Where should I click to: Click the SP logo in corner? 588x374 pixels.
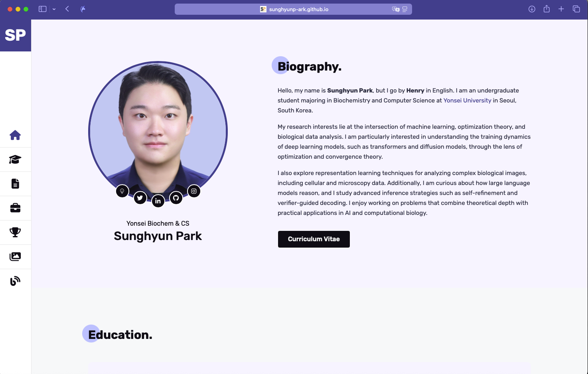pos(15,35)
